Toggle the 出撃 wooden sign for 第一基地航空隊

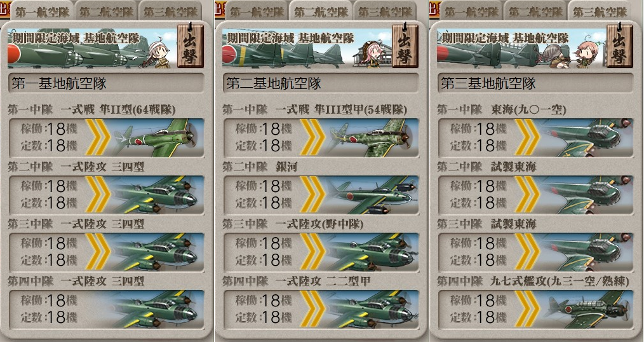pyautogui.click(x=191, y=46)
